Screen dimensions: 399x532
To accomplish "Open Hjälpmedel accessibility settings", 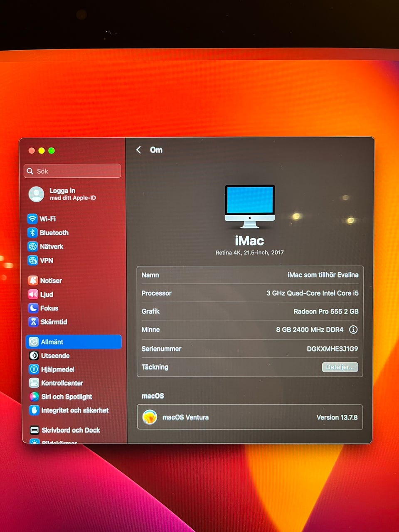I will [57, 369].
